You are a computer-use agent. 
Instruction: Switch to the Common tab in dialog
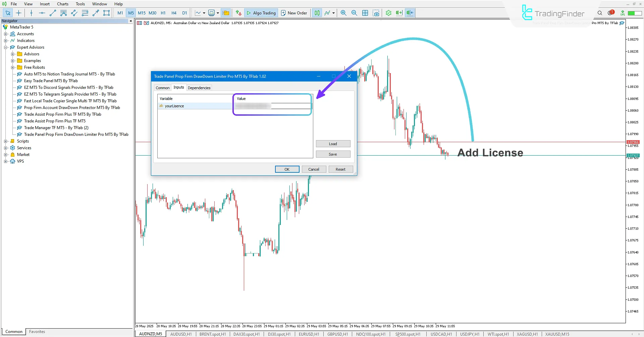162,88
